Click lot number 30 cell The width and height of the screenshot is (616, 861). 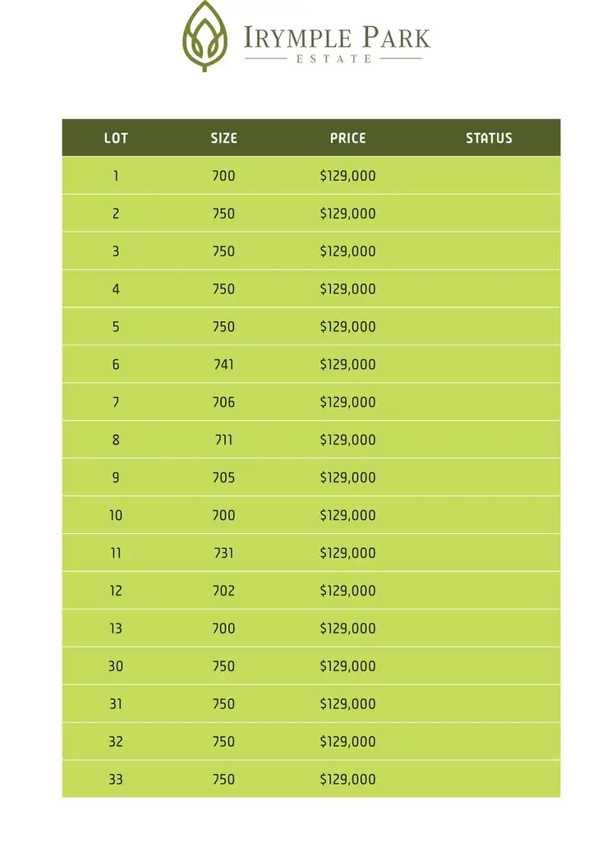[x=116, y=666]
